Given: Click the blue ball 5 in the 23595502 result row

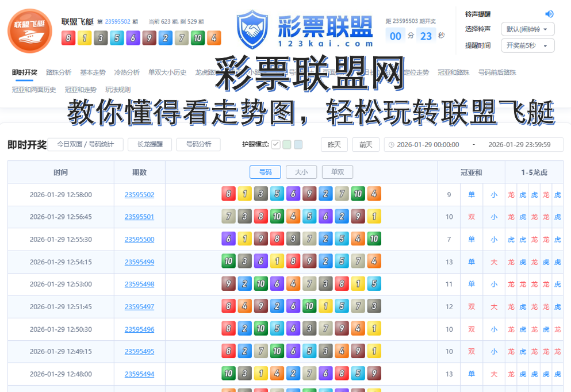Looking at the screenshot, I should pyautogui.click(x=277, y=194).
